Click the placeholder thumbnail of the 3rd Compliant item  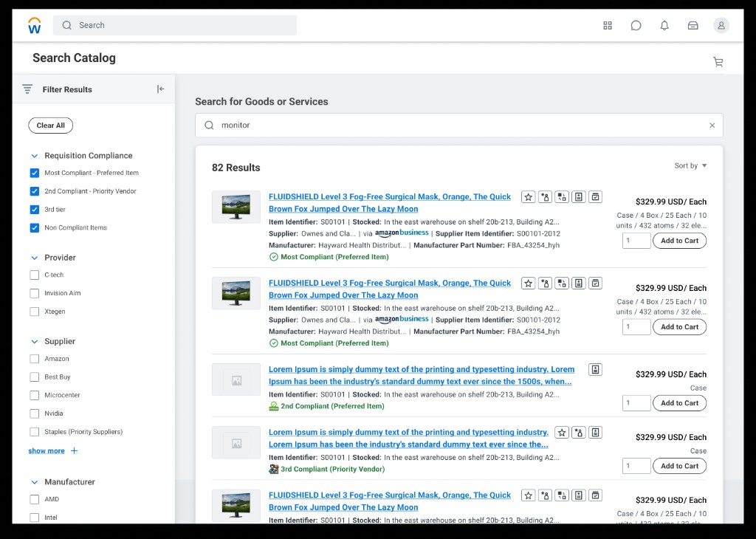click(x=236, y=443)
